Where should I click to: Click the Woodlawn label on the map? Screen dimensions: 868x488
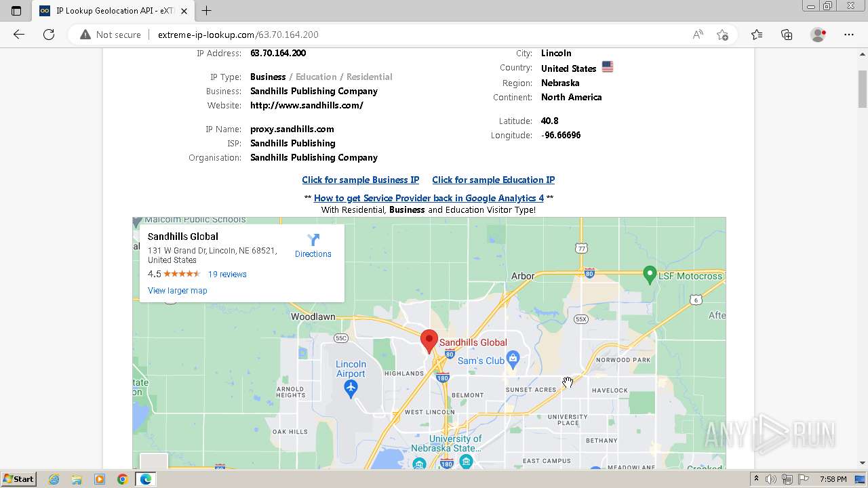point(313,317)
